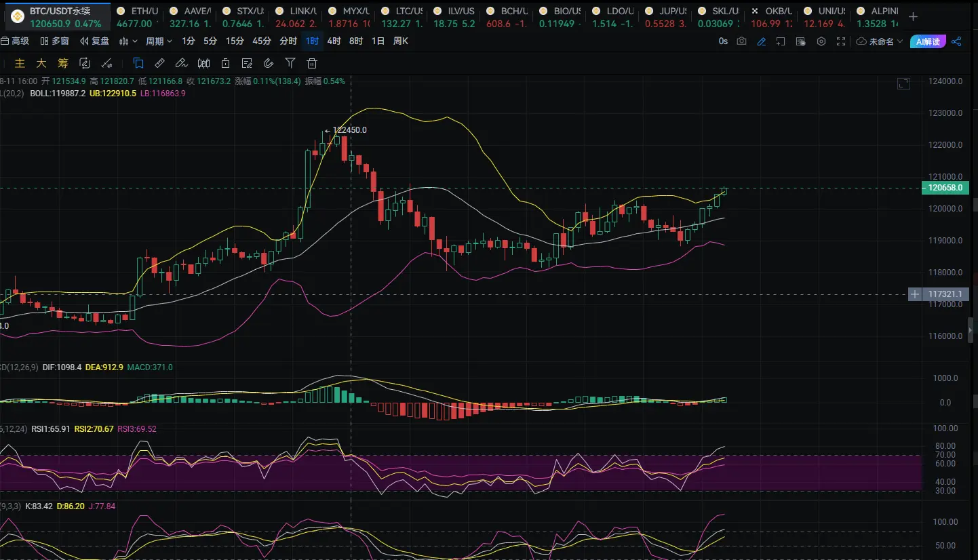Select the ruler measure tool
The image size is (978, 560).
click(160, 64)
